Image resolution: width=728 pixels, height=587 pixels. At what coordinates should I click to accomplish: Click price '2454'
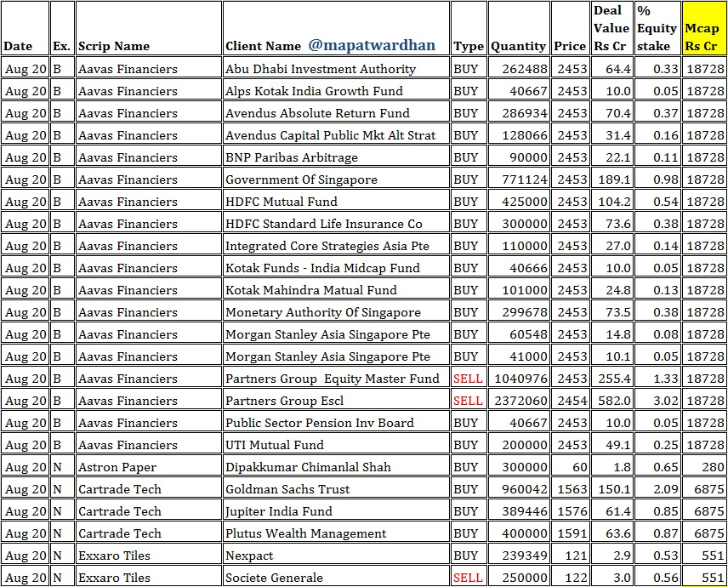click(x=572, y=401)
